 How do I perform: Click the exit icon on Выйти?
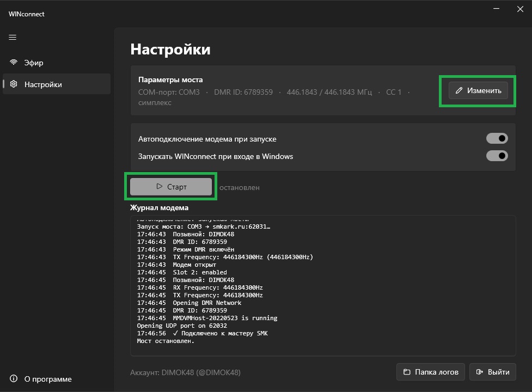click(x=479, y=372)
